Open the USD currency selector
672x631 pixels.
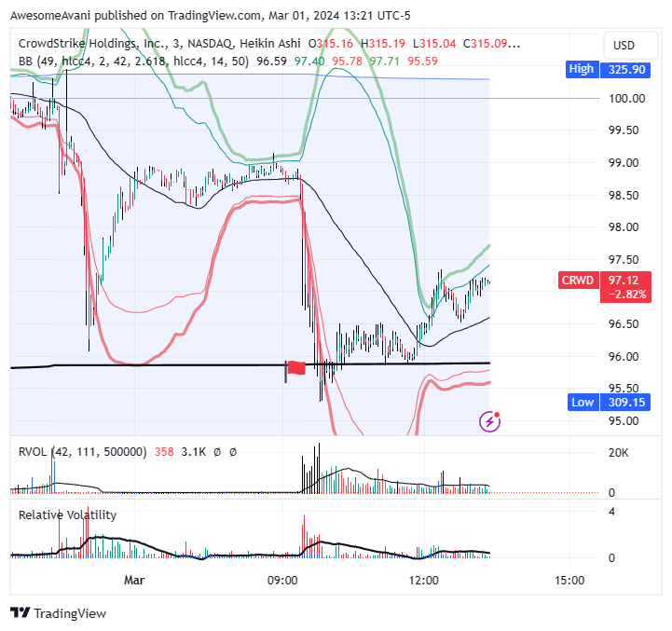point(630,45)
